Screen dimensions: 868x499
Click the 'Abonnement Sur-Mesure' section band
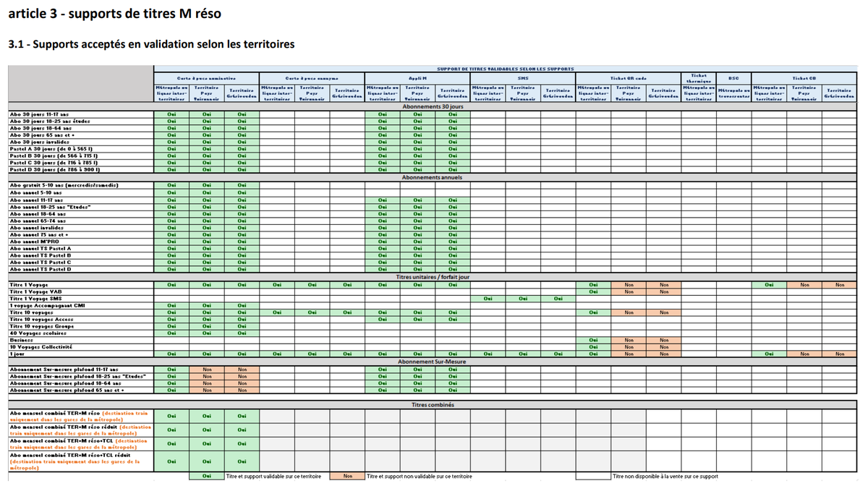(433, 362)
